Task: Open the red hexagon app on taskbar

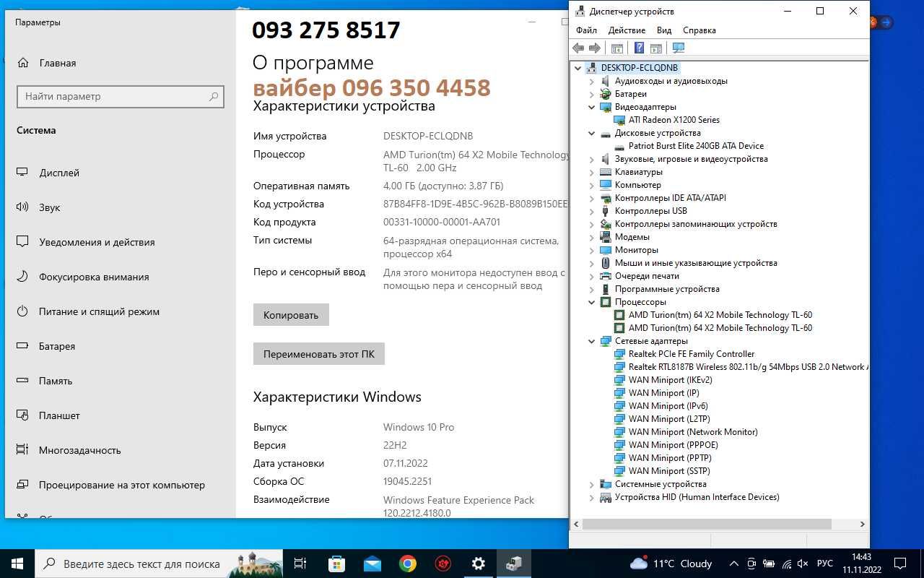Action: tap(443, 564)
